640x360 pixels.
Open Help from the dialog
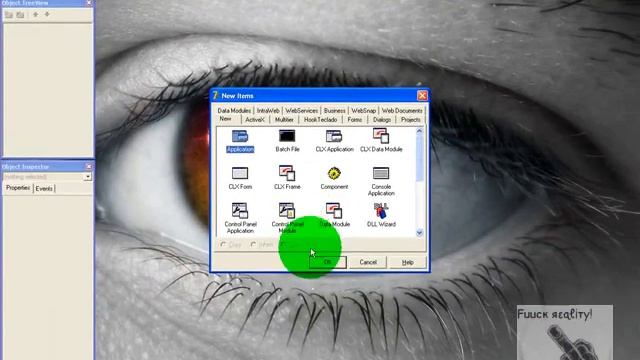tap(407, 262)
